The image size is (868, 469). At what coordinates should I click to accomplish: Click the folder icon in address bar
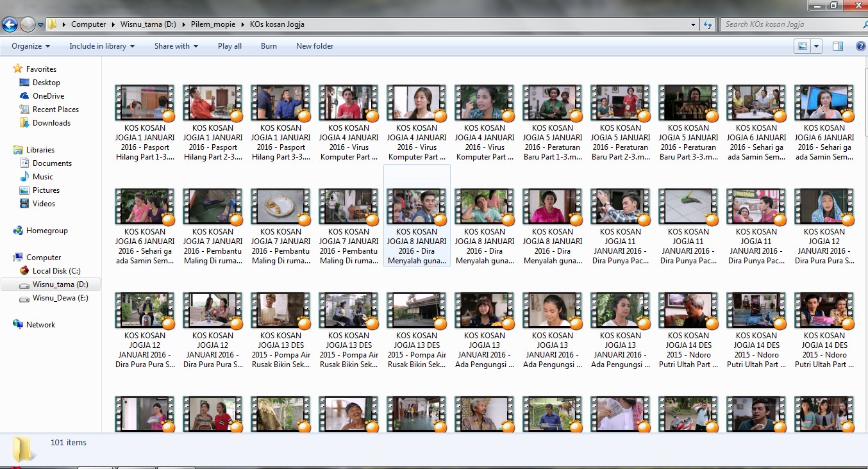click(x=53, y=24)
